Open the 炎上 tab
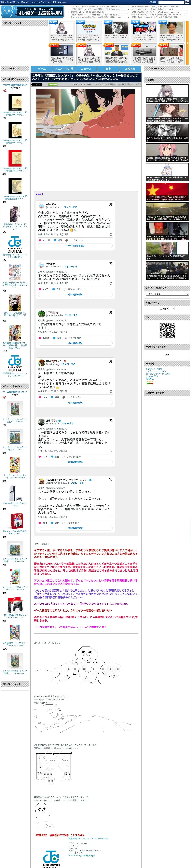 click(108, 69)
